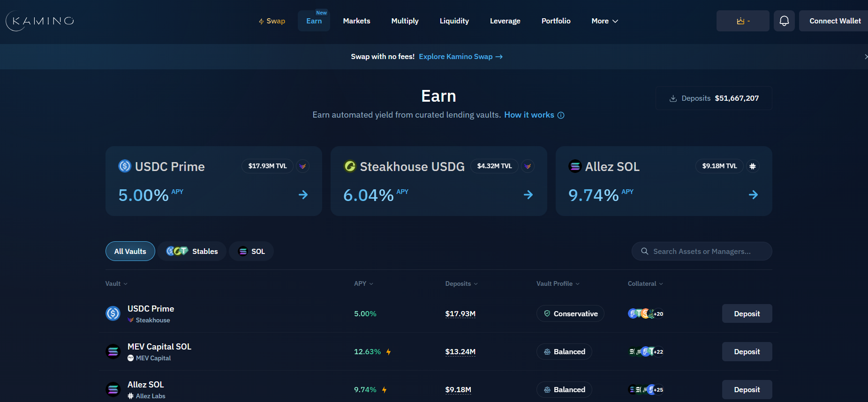Open notifications bell
The height and width of the screenshot is (402, 868).
[x=784, y=21]
